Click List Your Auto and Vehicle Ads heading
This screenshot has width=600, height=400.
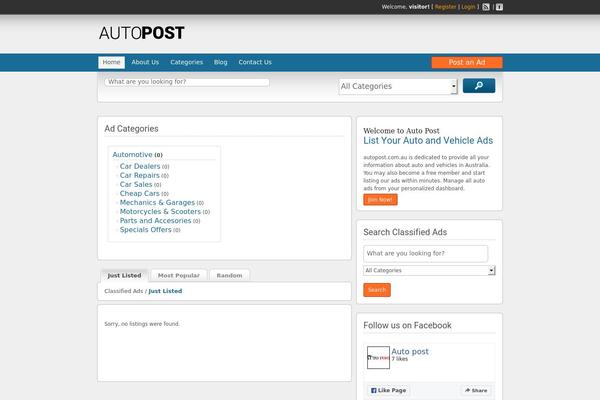[428, 140]
